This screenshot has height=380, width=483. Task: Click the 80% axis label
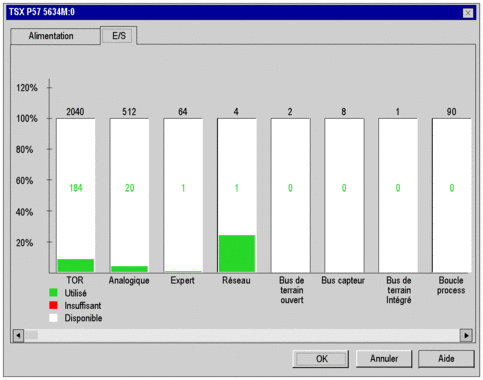point(25,149)
